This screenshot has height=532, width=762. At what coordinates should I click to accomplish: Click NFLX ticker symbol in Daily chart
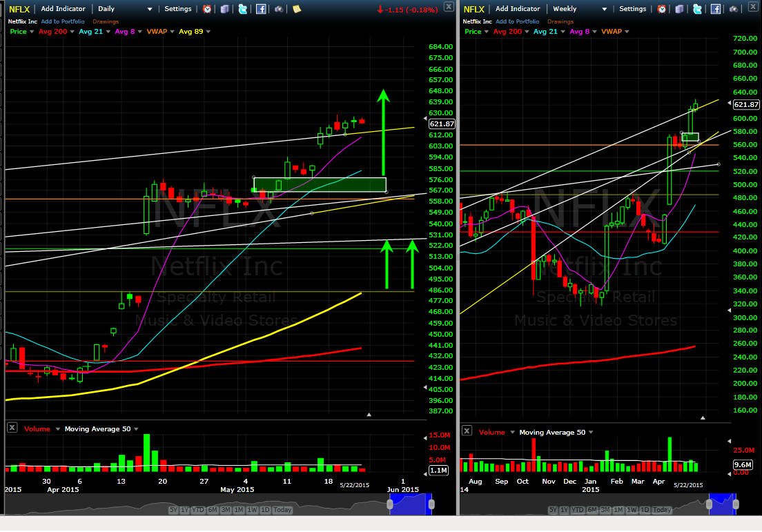[19, 9]
